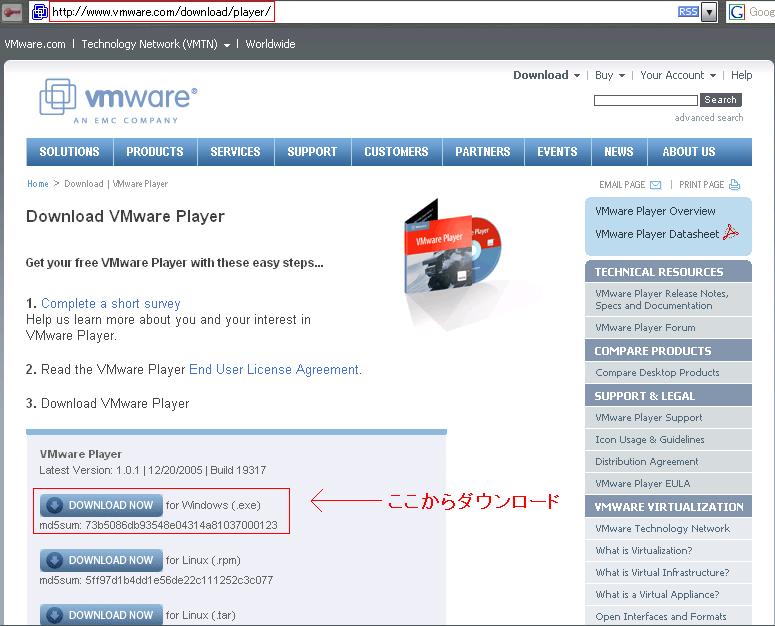The height and width of the screenshot is (626, 775).
Task: Expand the Download menu
Action: pyautogui.click(x=546, y=75)
